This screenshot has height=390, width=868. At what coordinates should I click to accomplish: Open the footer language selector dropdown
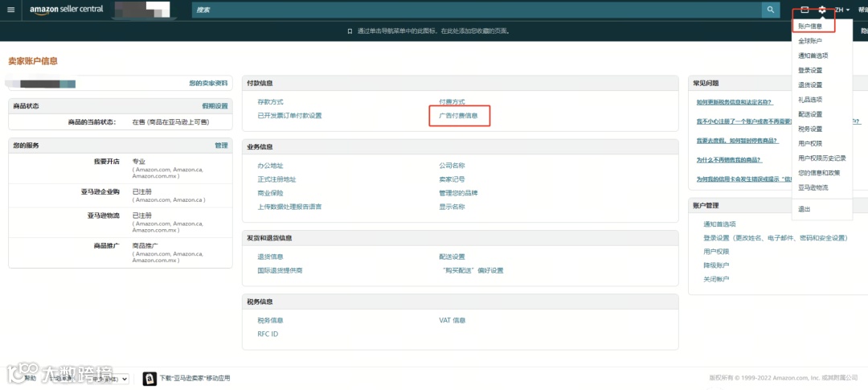click(109, 379)
